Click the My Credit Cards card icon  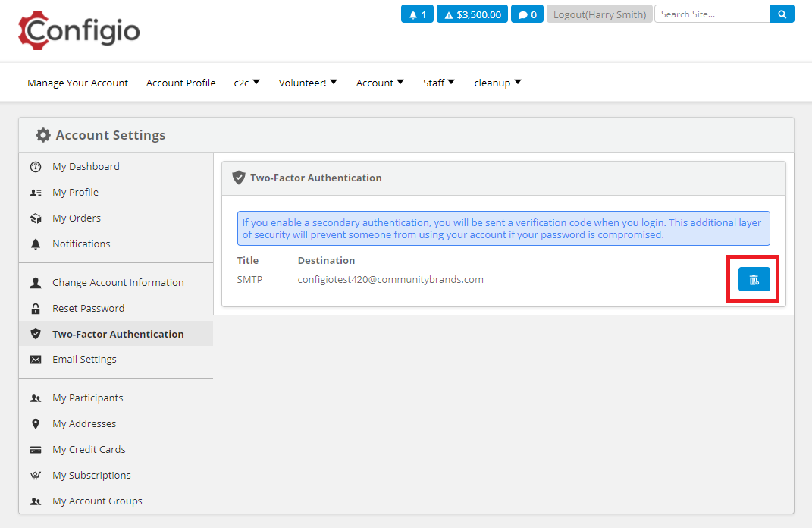36,450
